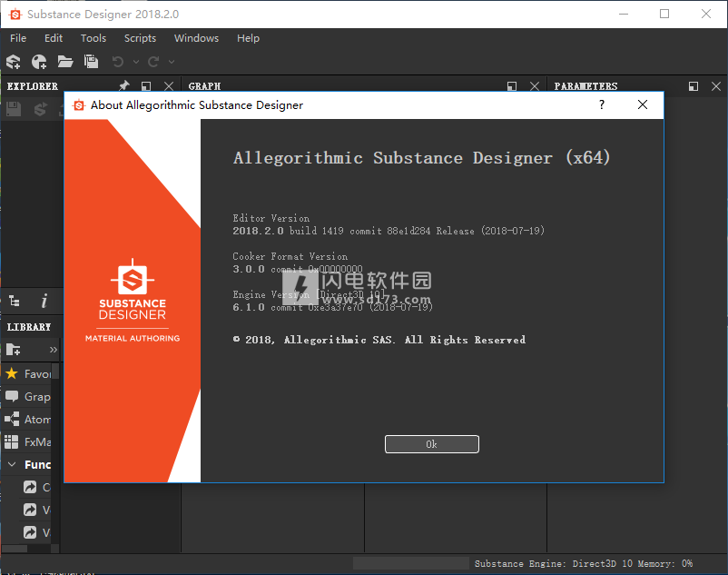Select the function item starting with C
This screenshot has height=575, width=728.
click(x=37, y=487)
